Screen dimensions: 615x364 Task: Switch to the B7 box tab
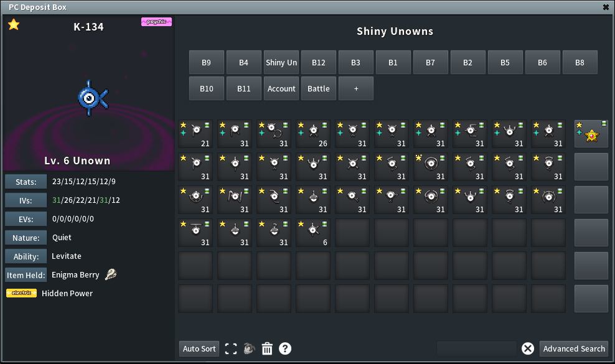click(431, 62)
